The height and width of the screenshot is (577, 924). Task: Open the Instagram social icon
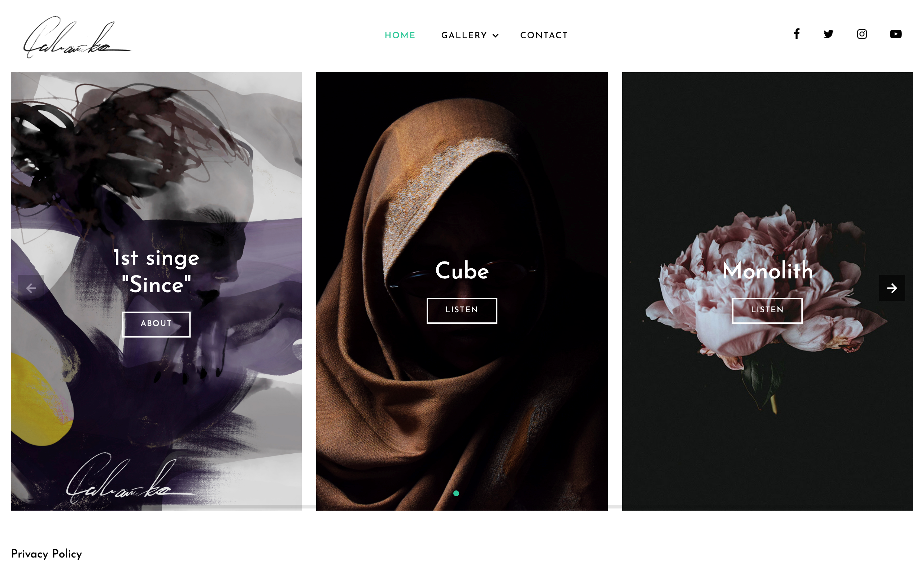862,34
